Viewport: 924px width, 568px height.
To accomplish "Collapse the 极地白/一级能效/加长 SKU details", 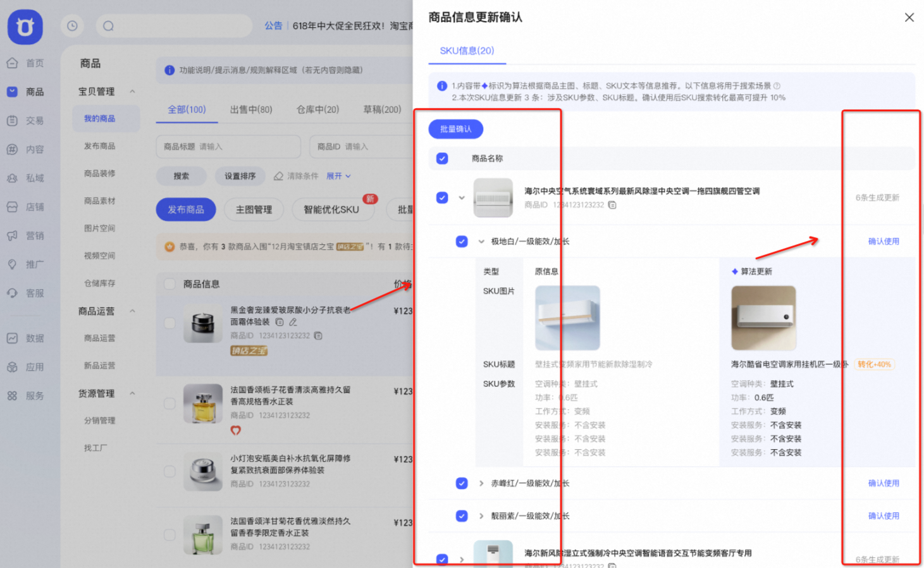I will coord(481,241).
